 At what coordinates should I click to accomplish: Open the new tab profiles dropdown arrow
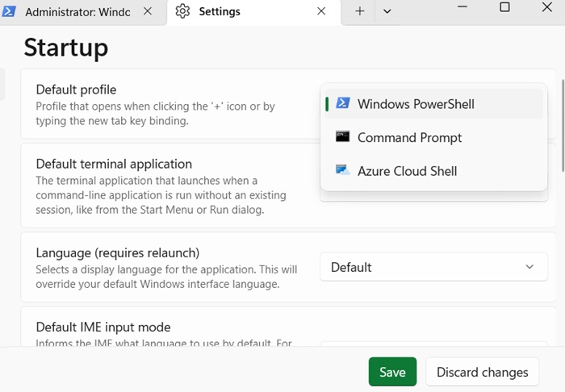[x=387, y=11]
